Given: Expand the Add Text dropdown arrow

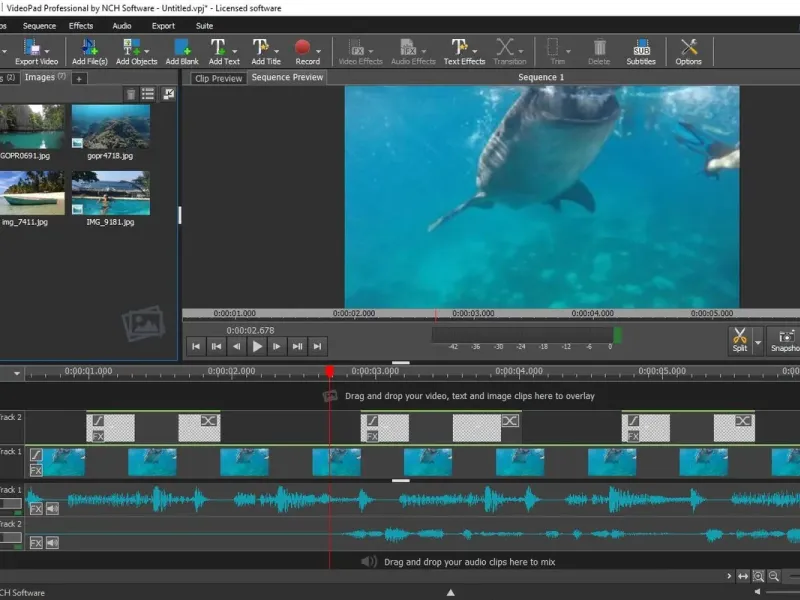Looking at the screenshot, I should coord(235,51).
